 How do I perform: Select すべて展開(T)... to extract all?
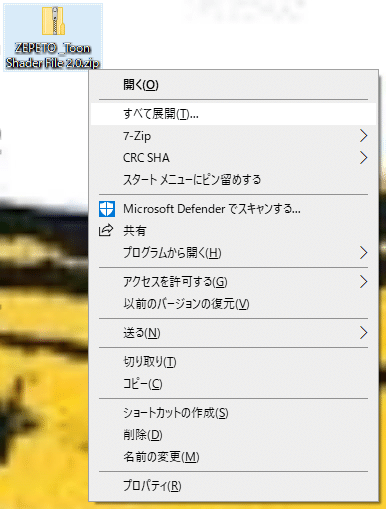click(233, 114)
